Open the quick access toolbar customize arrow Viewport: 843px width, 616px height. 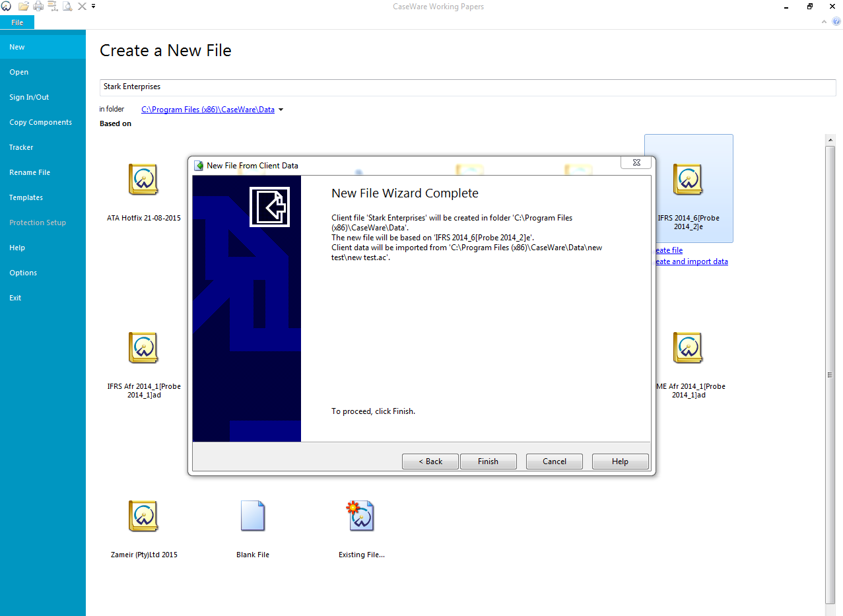93,7
